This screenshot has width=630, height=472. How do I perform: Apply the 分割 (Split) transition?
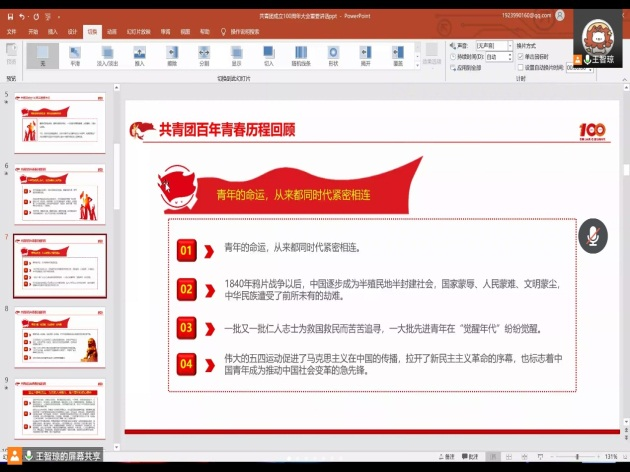[x=204, y=54]
